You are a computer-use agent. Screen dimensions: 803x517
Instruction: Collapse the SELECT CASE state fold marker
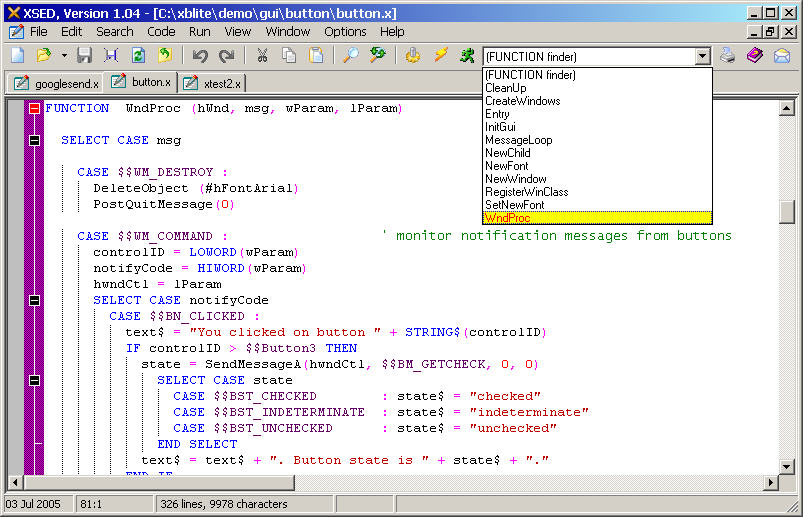click(x=34, y=380)
